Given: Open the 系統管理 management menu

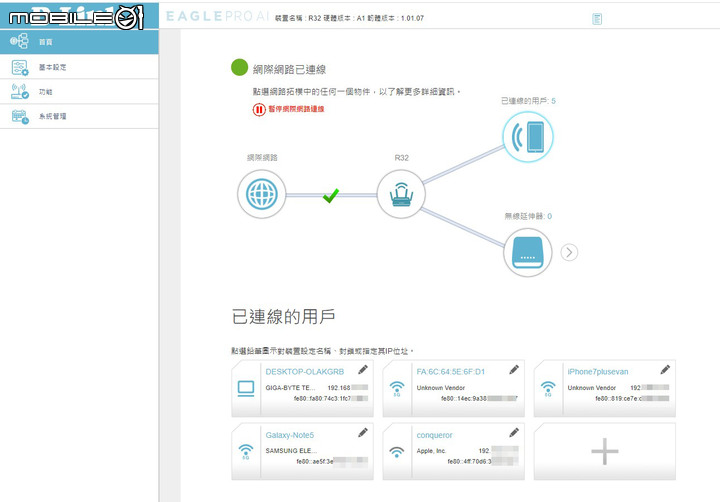Looking at the screenshot, I should (79, 116).
